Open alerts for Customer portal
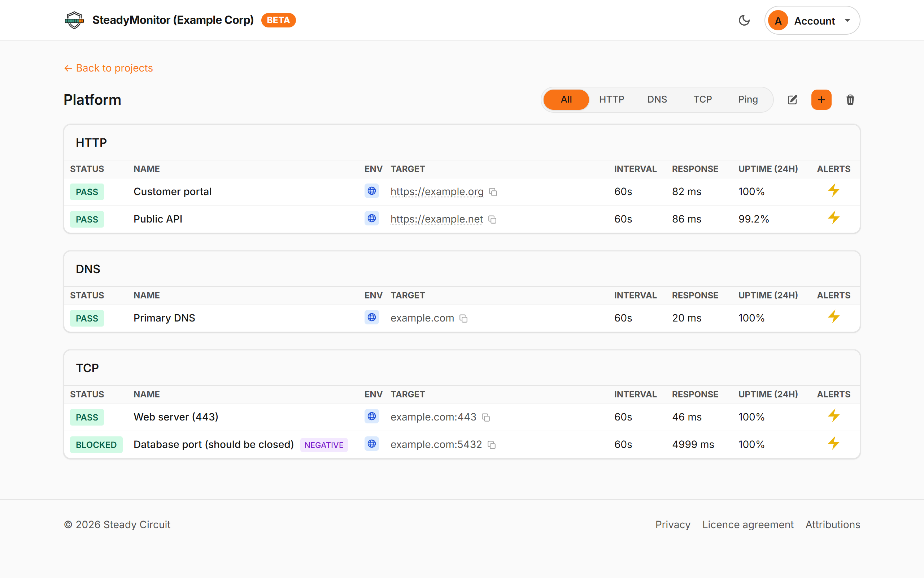This screenshot has width=924, height=578. [x=833, y=190]
